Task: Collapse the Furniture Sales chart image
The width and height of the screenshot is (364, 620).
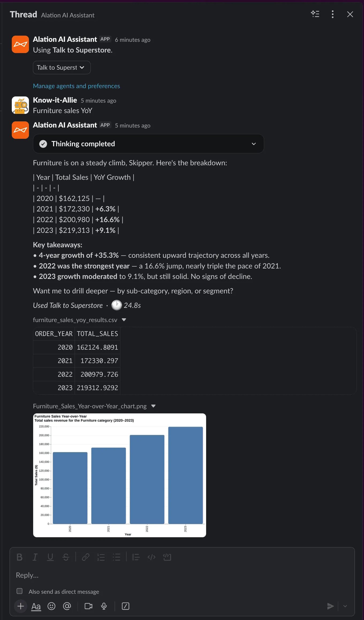Action: pos(153,406)
